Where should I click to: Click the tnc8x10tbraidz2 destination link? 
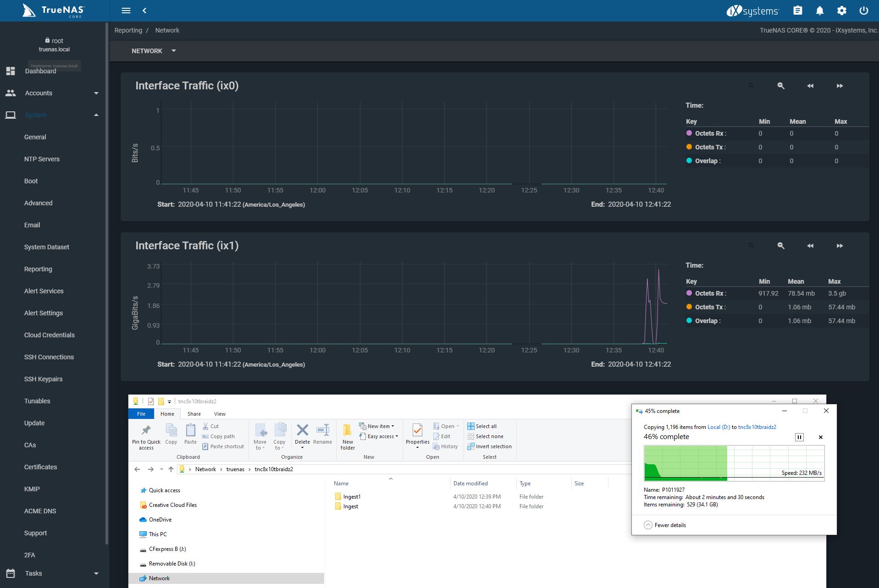click(757, 427)
